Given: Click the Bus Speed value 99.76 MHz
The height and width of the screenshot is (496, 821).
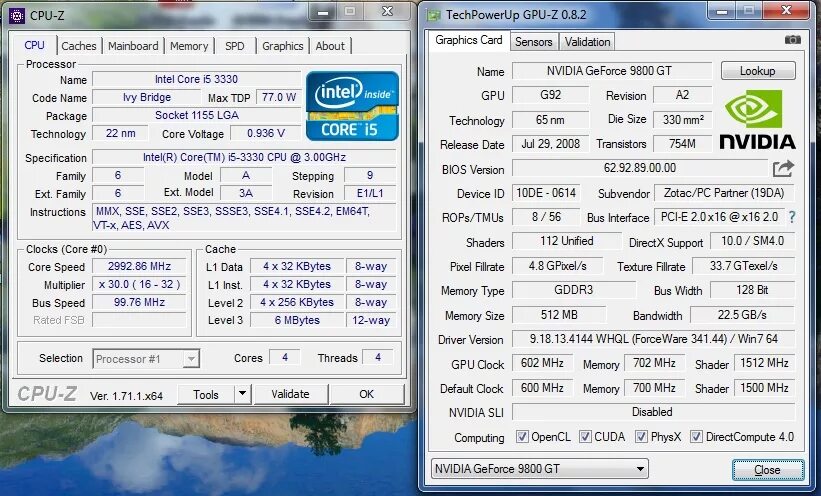Looking at the screenshot, I should point(139,302).
